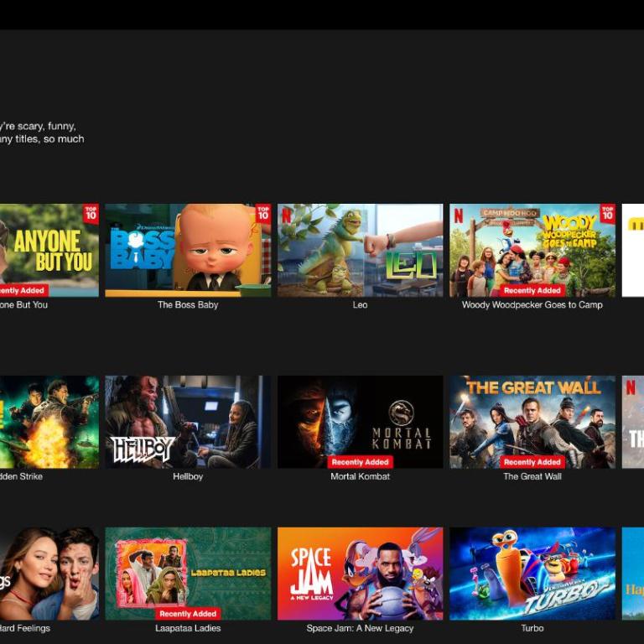
Task: Click the 'The Boss Baby' title text
Action: 188,304
